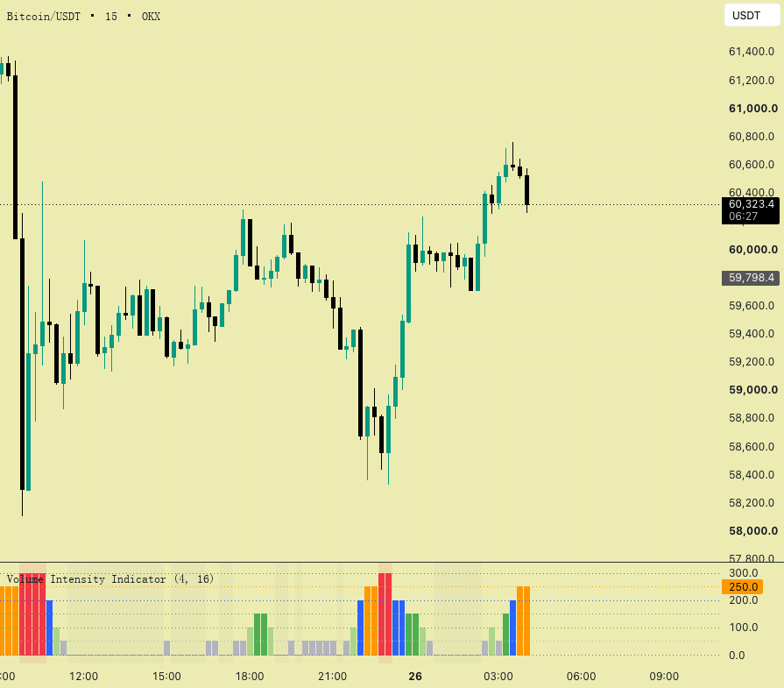Click the 0.0 indicator scale label
The width and height of the screenshot is (784, 688).
click(737, 655)
